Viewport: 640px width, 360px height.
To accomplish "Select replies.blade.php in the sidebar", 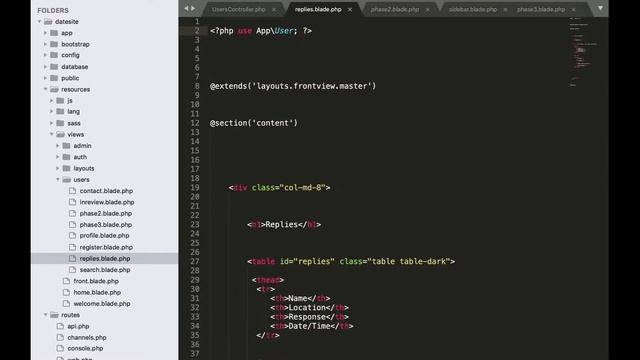I will [105, 258].
